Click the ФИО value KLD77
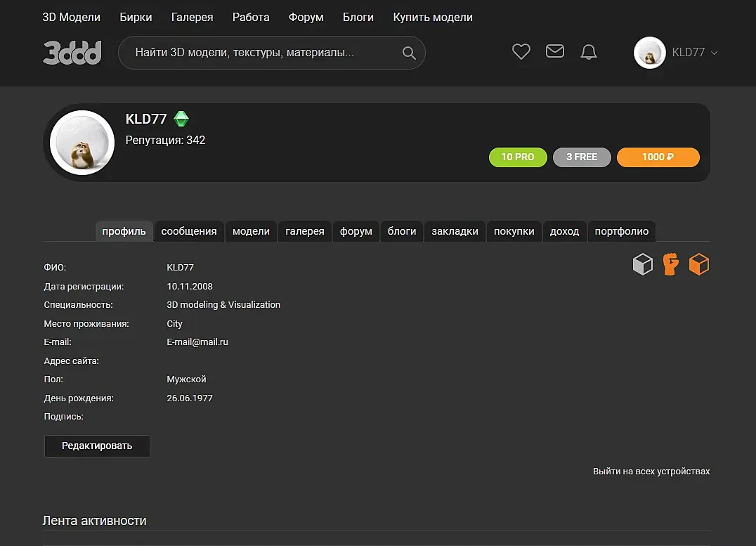This screenshot has width=756, height=546. 180,268
